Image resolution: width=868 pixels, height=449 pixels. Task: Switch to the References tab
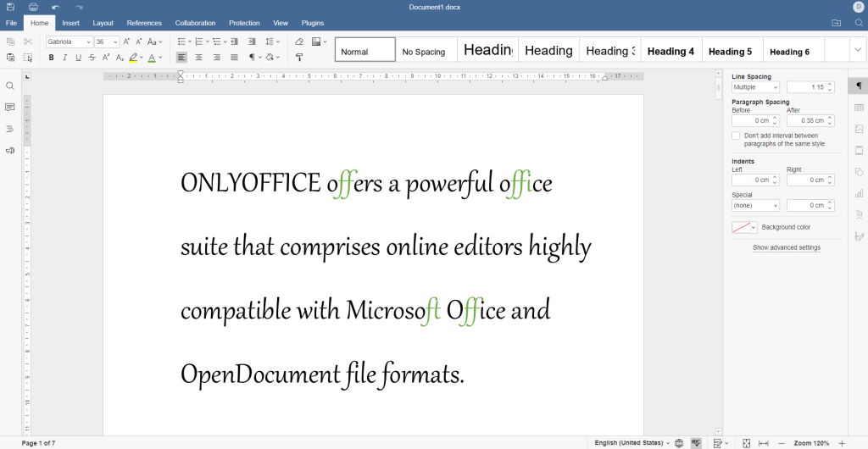coord(144,23)
